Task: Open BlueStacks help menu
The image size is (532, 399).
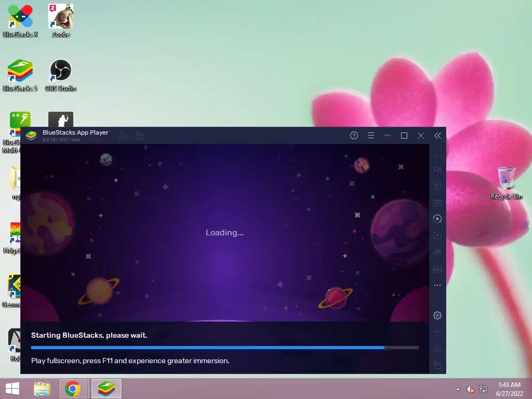Action: point(354,136)
